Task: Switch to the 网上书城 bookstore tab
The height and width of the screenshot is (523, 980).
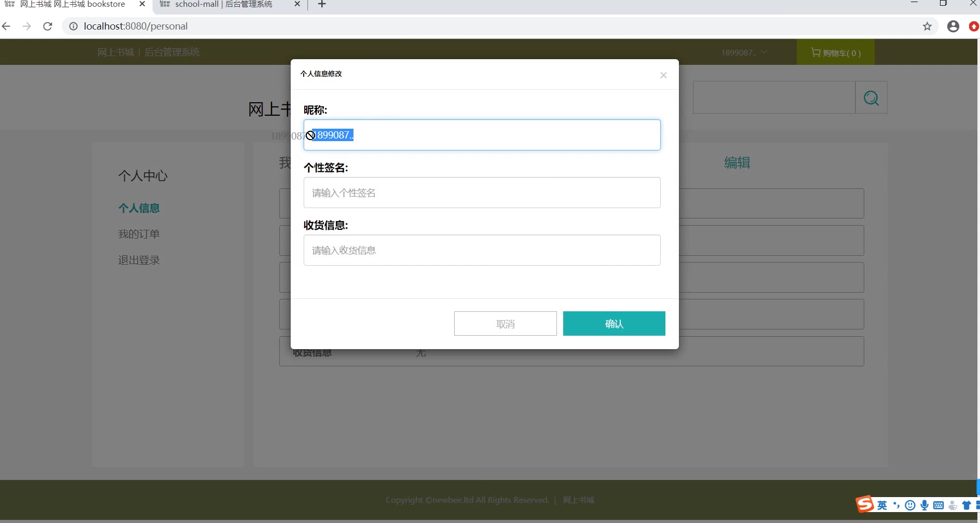Action: (76, 5)
